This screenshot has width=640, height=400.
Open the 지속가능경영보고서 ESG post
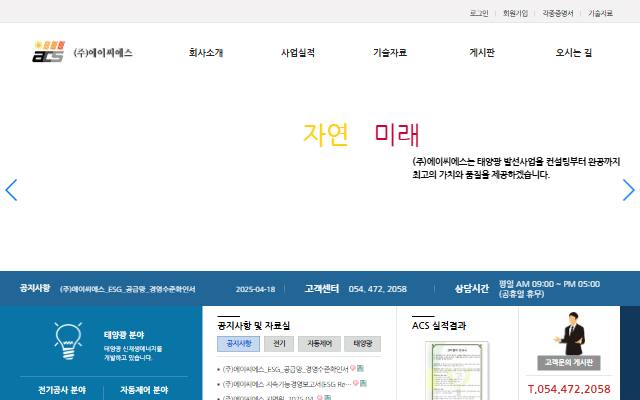[x=287, y=384]
